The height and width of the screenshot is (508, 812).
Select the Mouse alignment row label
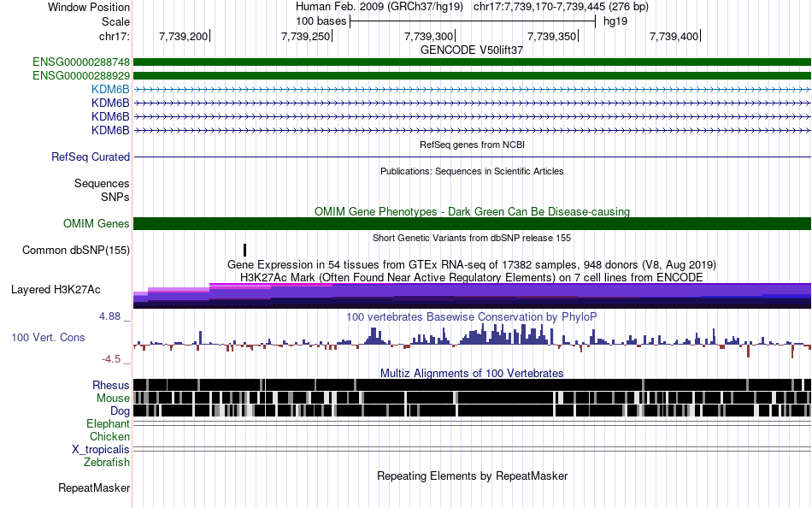[x=113, y=399]
